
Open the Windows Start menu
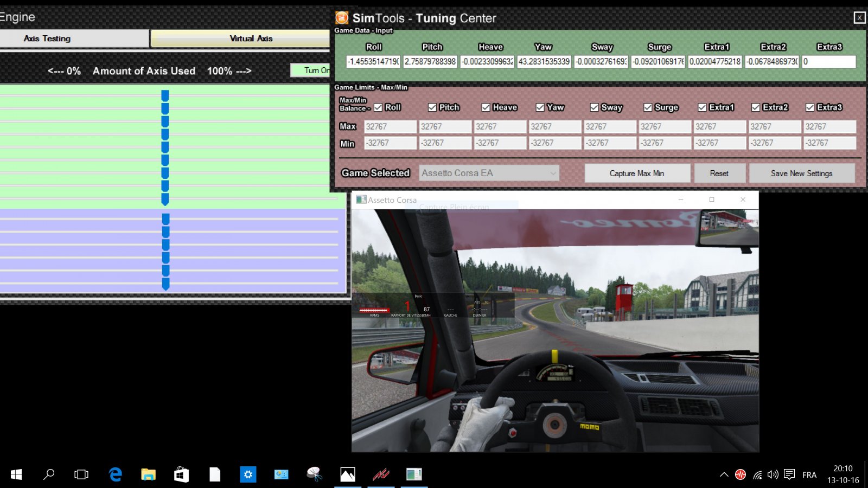point(16,474)
